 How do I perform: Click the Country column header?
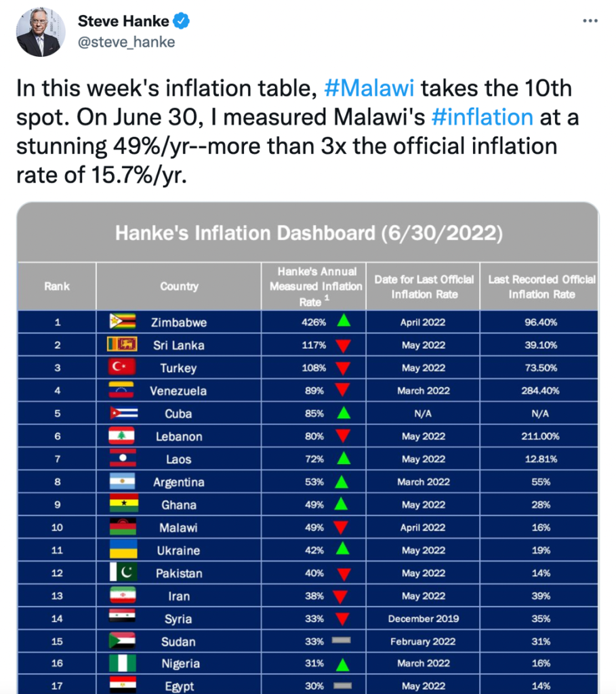pos(179,287)
